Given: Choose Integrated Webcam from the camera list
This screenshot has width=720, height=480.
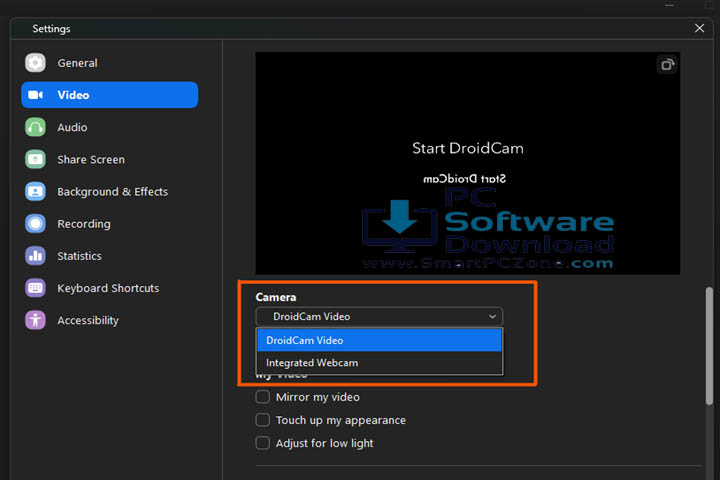Looking at the screenshot, I should tap(379, 363).
